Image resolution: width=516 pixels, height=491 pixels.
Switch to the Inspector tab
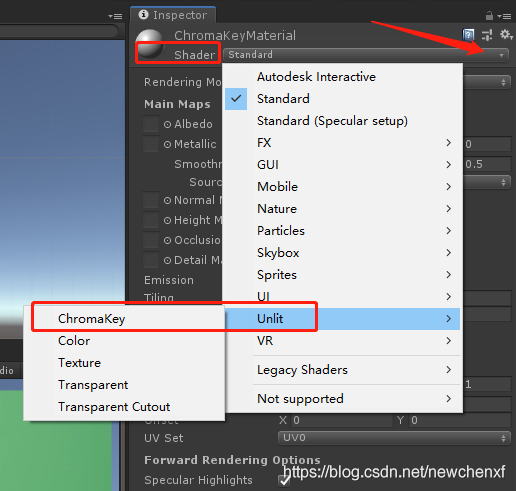[173, 15]
